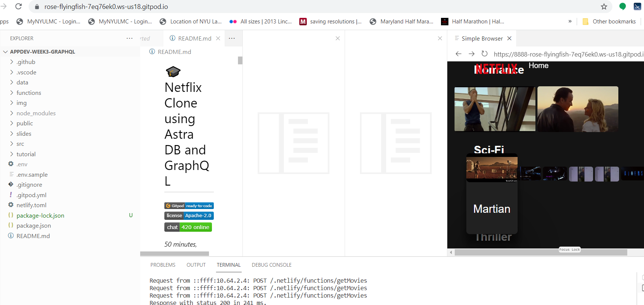Reload the browser page
The width and height of the screenshot is (644, 305).
(x=19, y=6)
